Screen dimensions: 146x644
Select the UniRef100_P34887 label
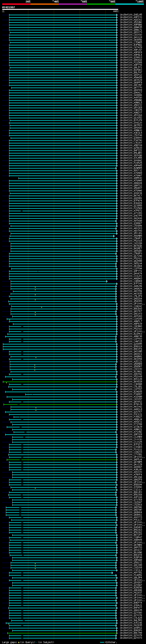pos(131,395)
